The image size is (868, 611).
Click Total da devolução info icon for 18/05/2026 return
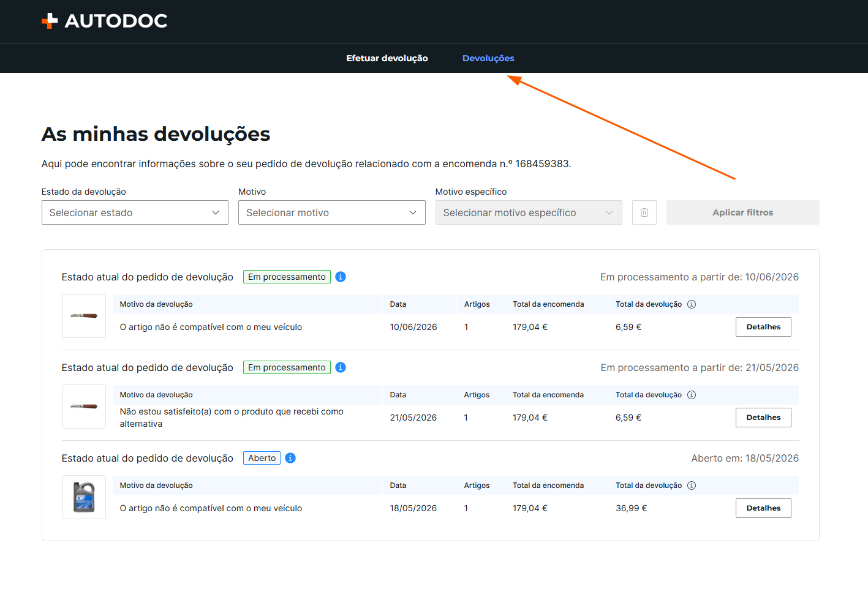[x=692, y=485]
